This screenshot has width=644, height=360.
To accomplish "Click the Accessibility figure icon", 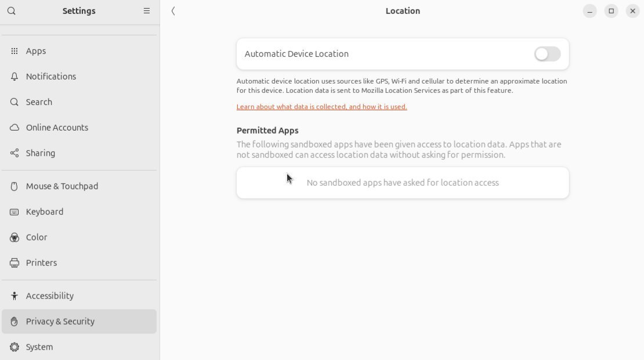I will pyautogui.click(x=15, y=296).
